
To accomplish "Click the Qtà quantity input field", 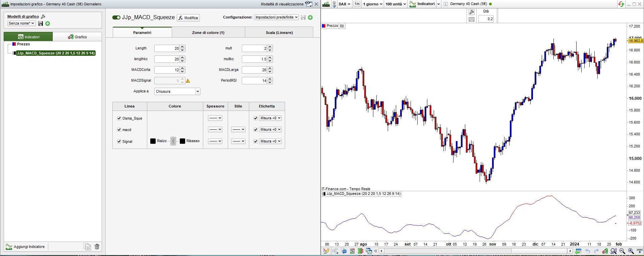I will (486, 19).
